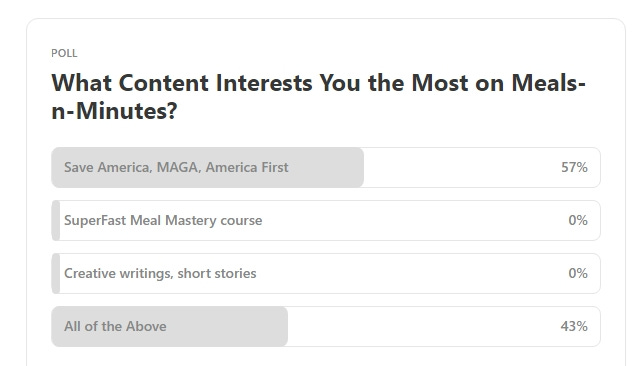Vote for "All of the Above"
The image size is (634, 366).
(326, 326)
